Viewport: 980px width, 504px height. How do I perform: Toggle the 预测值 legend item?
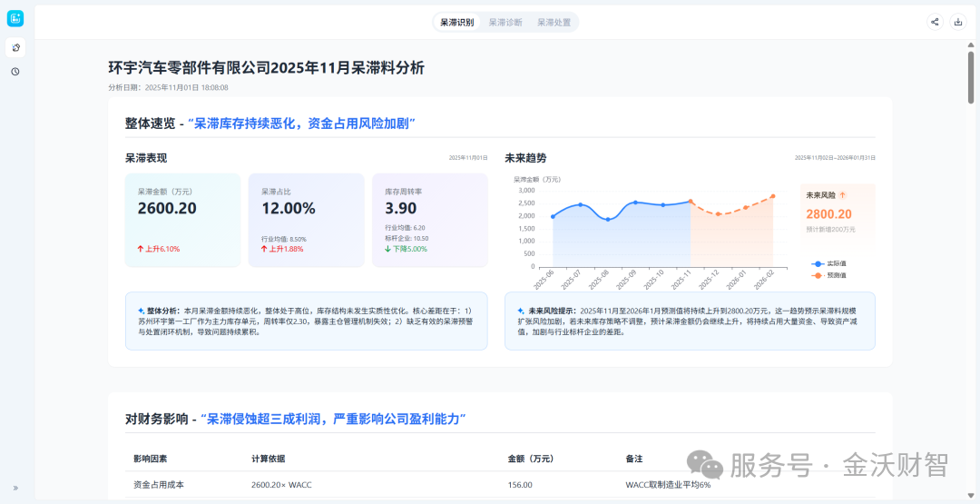coord(828,275)
